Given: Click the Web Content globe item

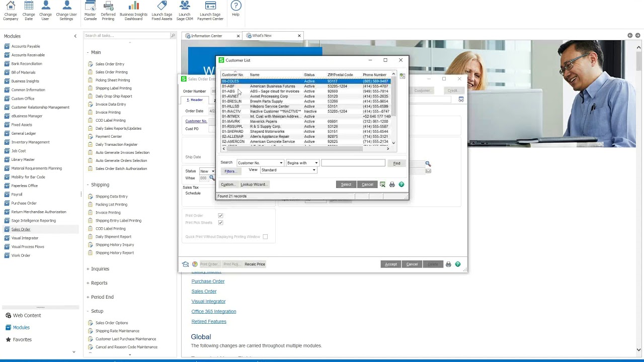Looking at the screenshot, I should pyautogui.click(x=23, y=315).
